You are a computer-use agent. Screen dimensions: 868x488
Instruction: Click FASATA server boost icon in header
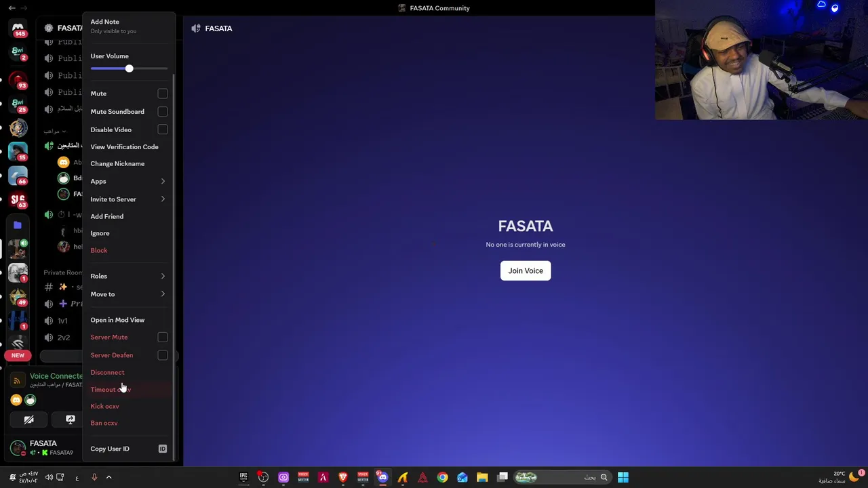pos(49,28)
